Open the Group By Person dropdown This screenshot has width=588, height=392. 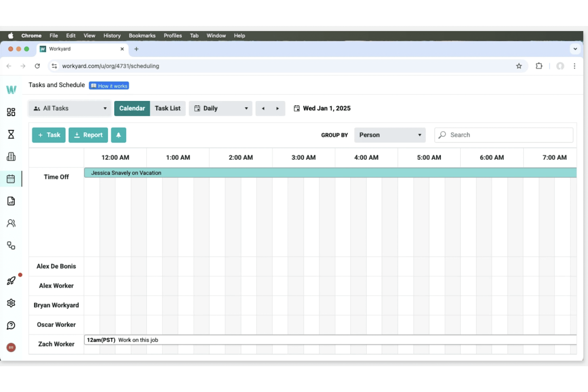[390, 135]
